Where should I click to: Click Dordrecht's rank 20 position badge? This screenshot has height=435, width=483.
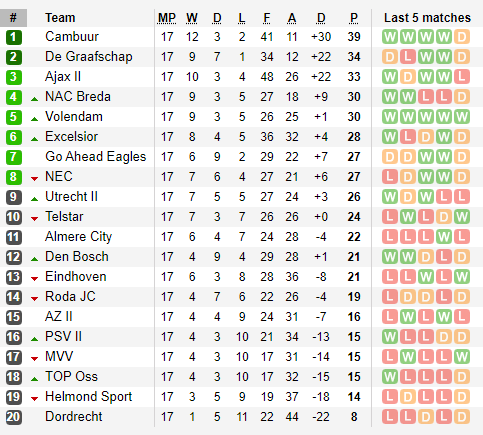click(x=14, y=417)
